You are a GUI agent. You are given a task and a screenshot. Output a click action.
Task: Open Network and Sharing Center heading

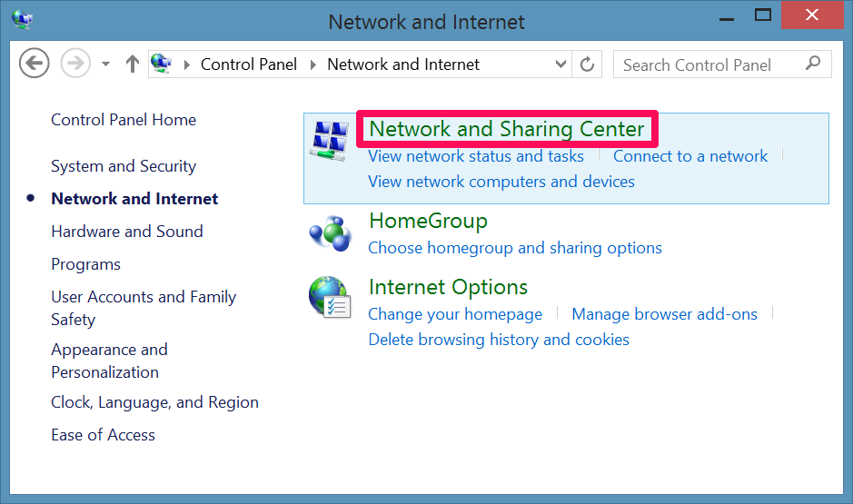(507, 129)
